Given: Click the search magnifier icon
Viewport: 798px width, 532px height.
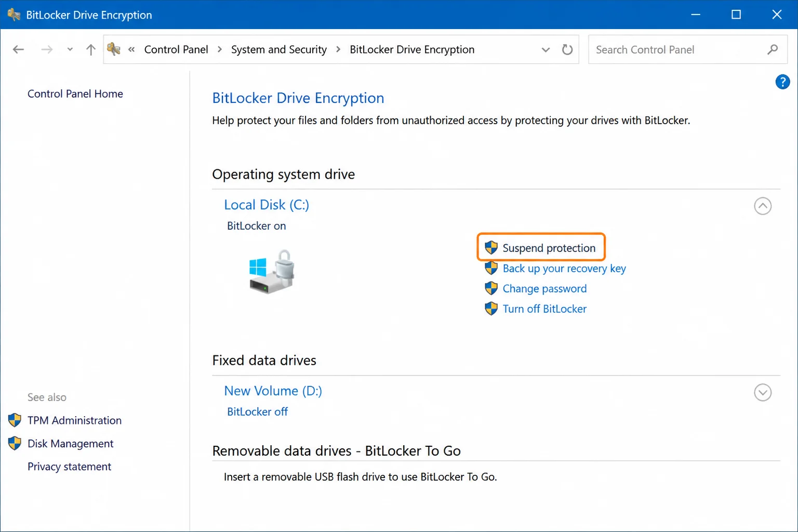Looking at the screenshot, I should (x=773, y=49).
